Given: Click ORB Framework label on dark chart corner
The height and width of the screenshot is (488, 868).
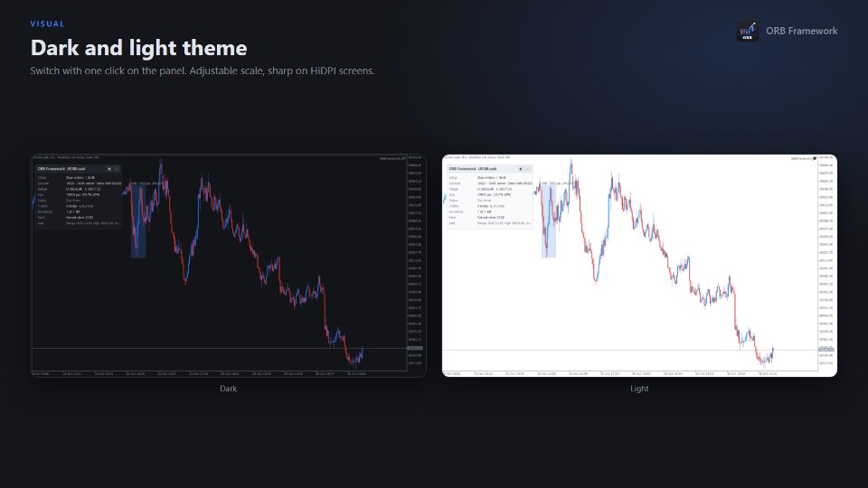Looking at the screenshot, I should pyautogui.click(x=392, y=159).
